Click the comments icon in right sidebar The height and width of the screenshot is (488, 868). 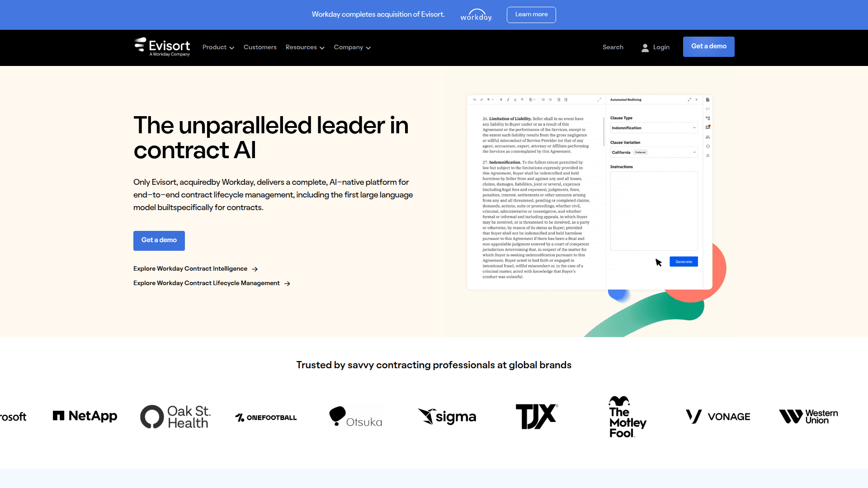[x=708, y=127]
